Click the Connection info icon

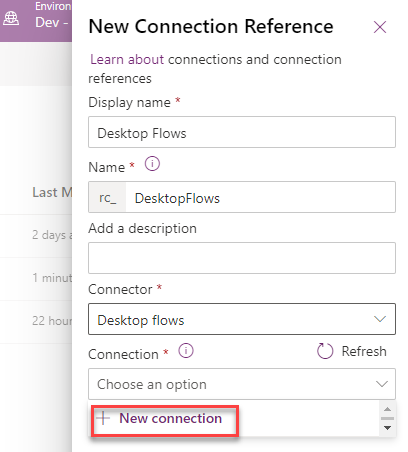pyautogui.click(x=186, y=351)
